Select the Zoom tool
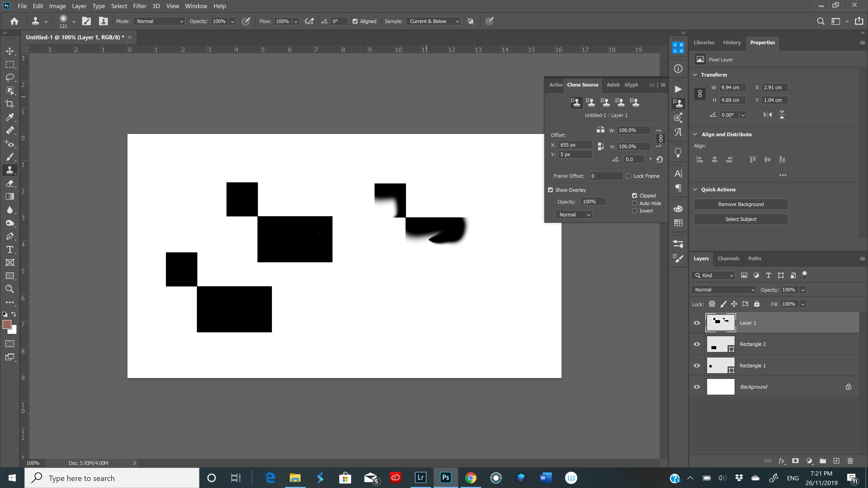Viewport: 868px width, 488px height. pos(10,289)
